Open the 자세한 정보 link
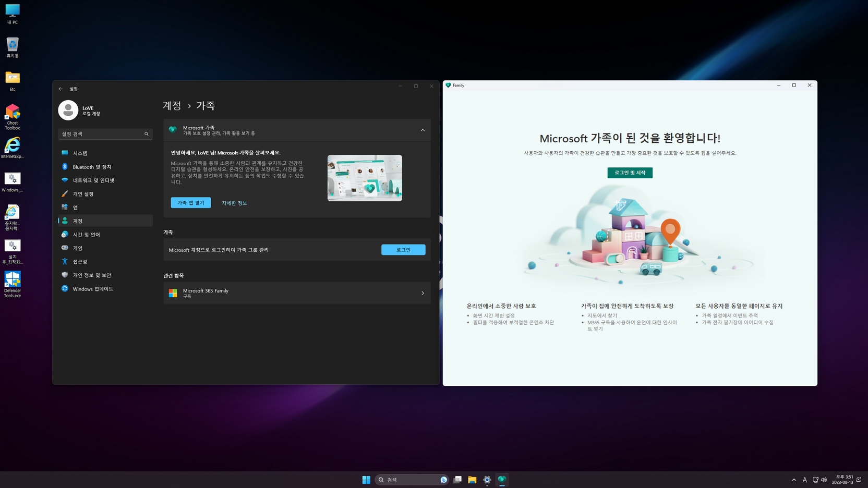Viewport: 868px width, 488px height. 234,203
